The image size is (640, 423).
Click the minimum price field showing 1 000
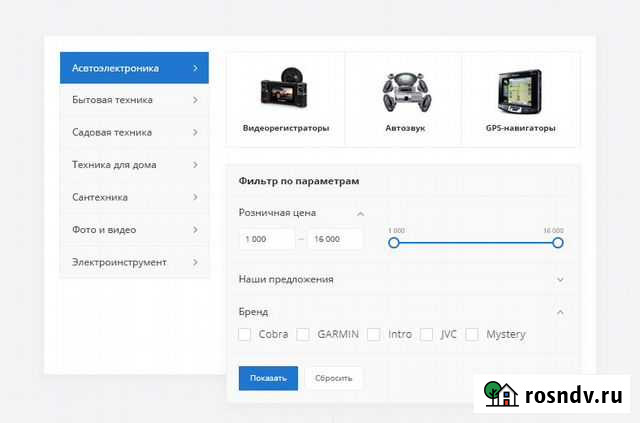(267, 239)
